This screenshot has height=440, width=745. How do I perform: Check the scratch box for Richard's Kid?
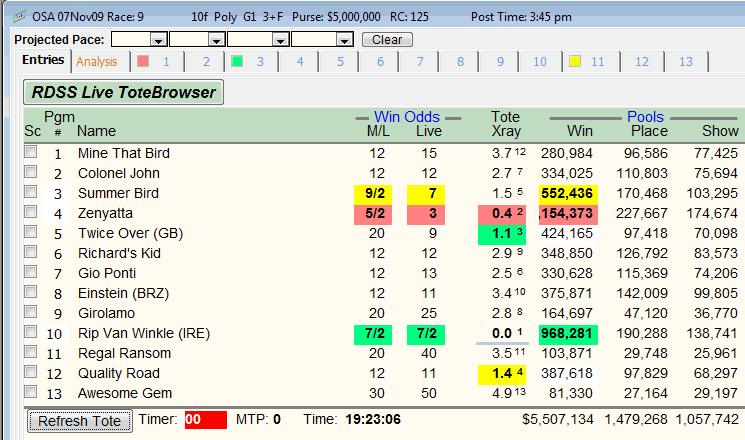click(31, 251)
